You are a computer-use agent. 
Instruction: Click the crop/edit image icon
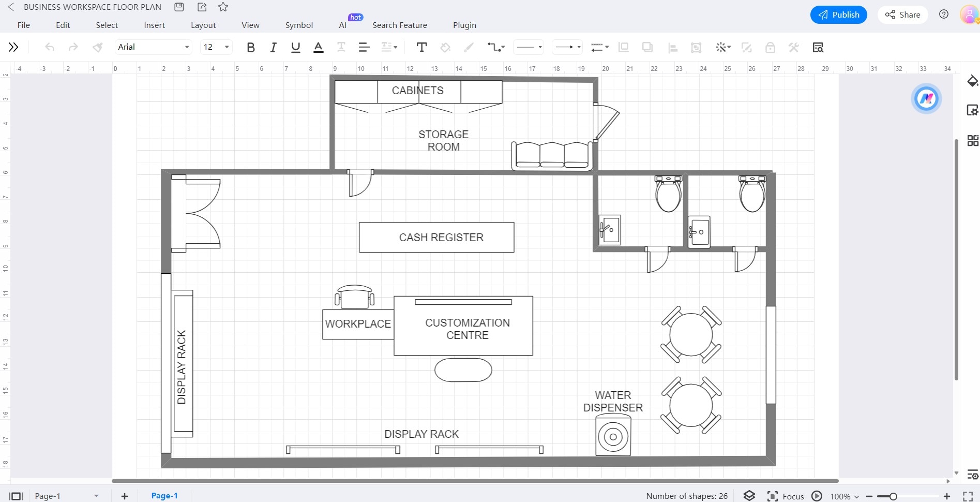[746, 48]
